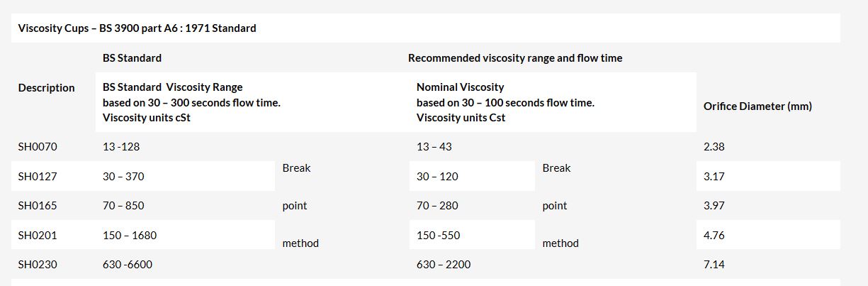Click the 150 -550 nominal viscosity cell
The width and height of the screenshot is (868, 286).
point(438,235)
